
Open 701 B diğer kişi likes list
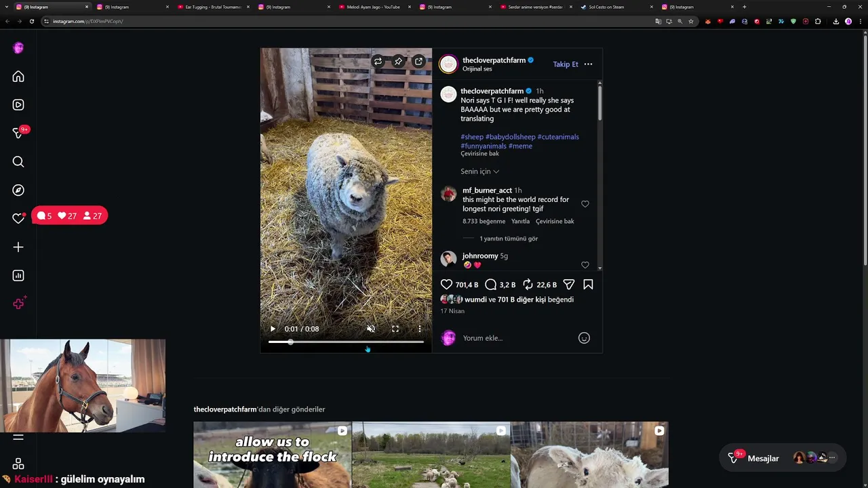point(521,300)
